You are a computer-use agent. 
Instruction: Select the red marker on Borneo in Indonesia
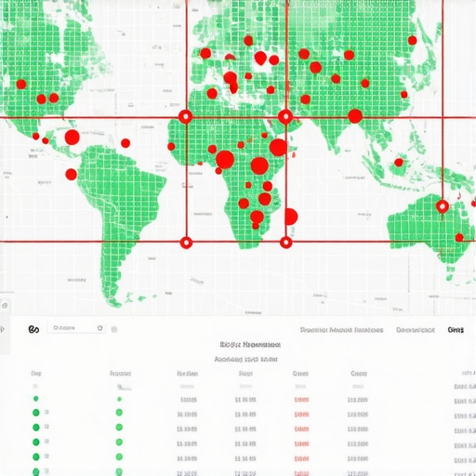399,162
